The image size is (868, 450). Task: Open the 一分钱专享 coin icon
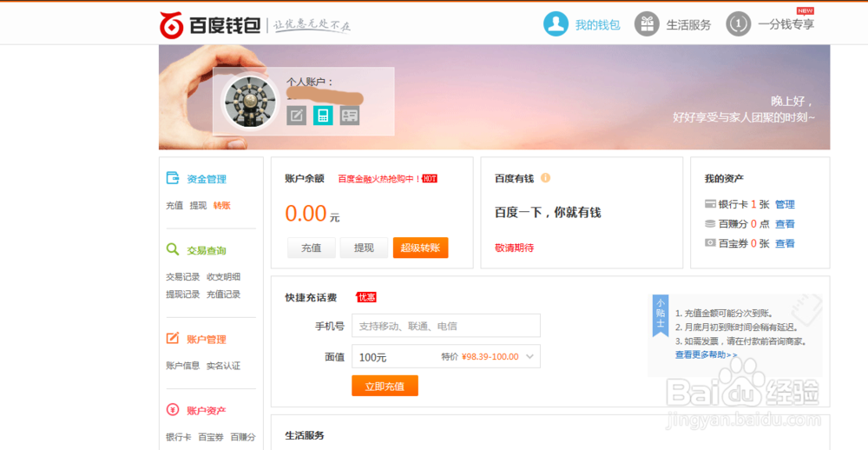click(738, 24)
